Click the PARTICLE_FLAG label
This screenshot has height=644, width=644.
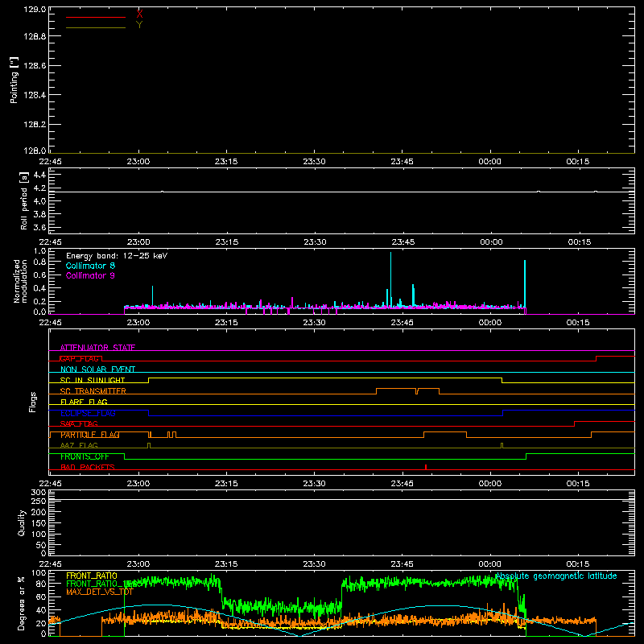point(90,435)
